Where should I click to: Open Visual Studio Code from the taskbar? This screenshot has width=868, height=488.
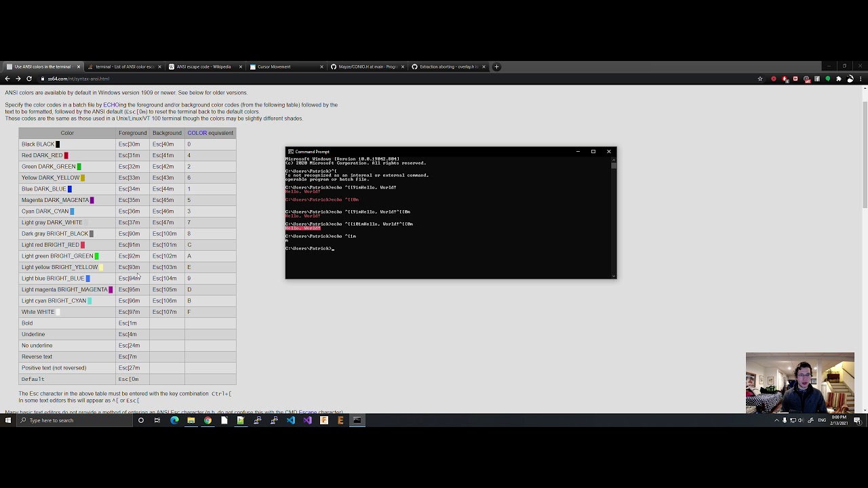291,420
